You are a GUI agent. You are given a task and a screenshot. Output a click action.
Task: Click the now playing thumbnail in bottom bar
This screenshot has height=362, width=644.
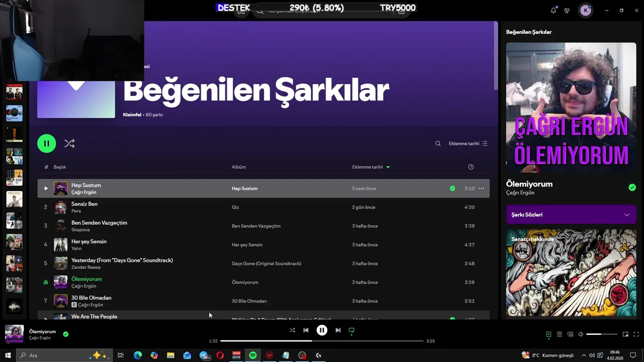coord(14,334)
